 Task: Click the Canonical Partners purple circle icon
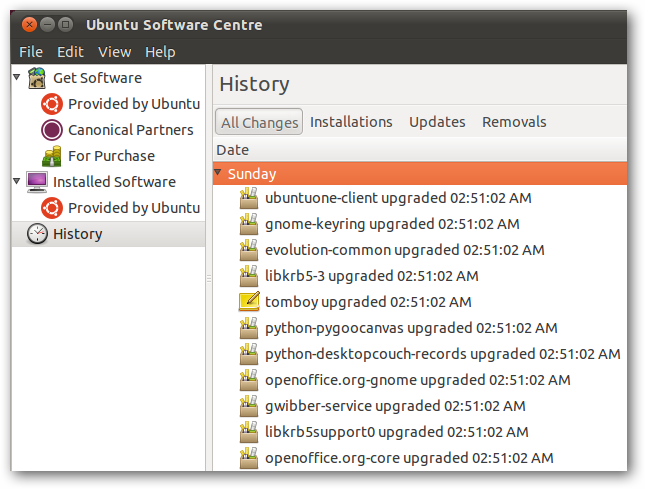tap(52, 130)
